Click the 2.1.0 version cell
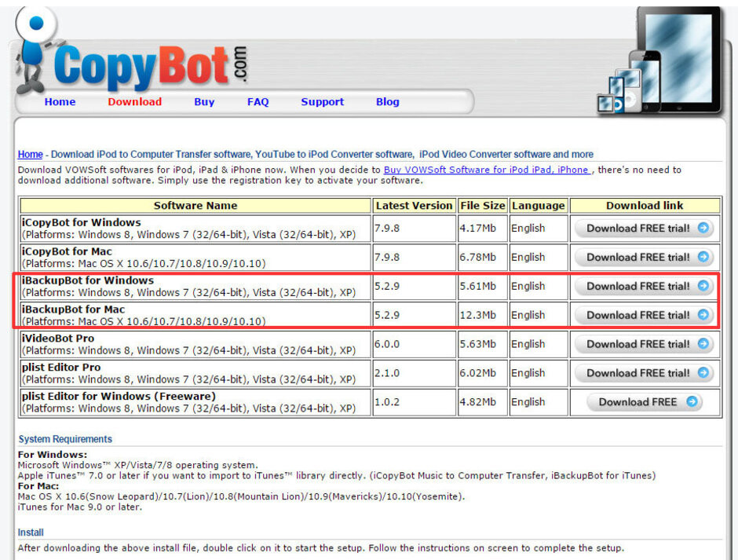The height and width of the screenshot is (560, 738). pos(415,373)
